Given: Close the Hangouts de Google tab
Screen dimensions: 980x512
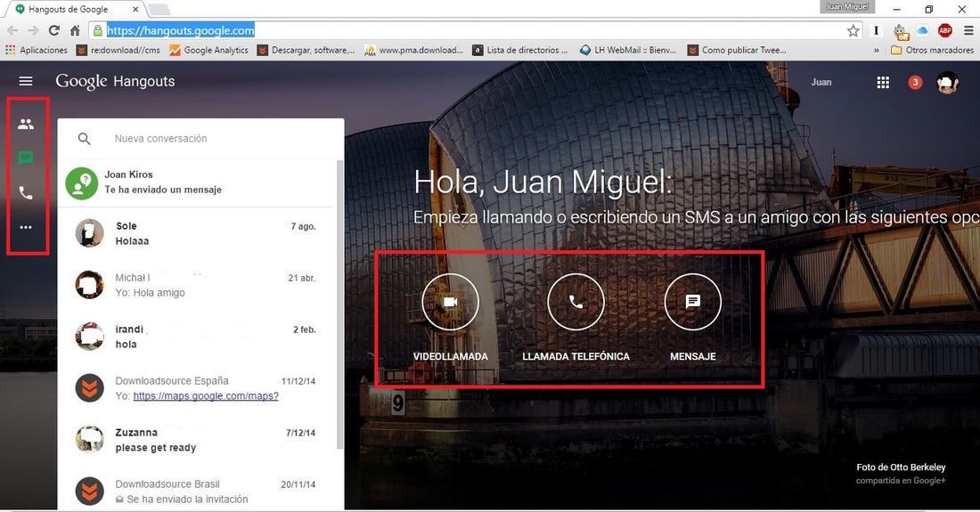Looking at the screenshot, I should click(135, 10).
